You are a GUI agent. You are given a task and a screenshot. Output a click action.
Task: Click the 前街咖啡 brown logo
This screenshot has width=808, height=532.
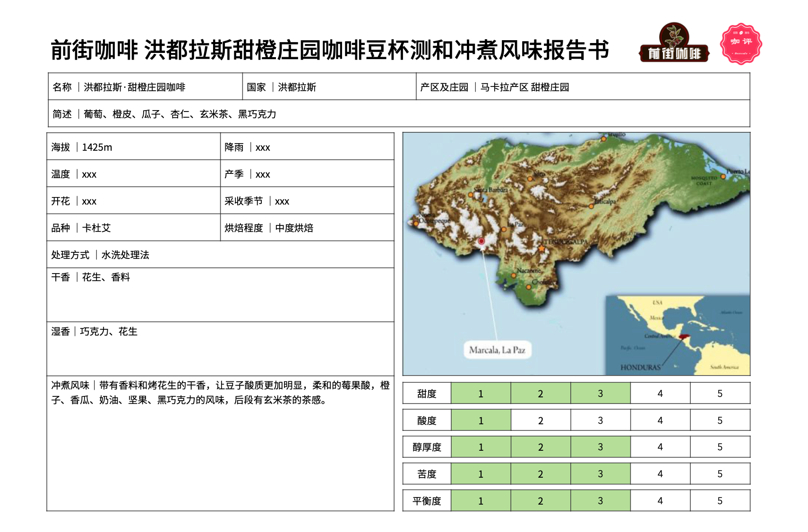pyautogui.click(x=674, y=43)
